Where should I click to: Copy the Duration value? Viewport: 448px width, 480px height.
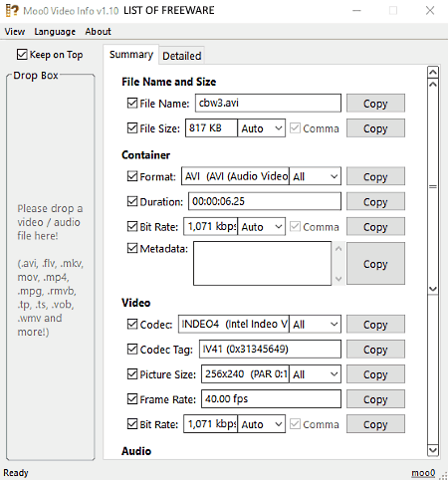(x=375, y=201)
